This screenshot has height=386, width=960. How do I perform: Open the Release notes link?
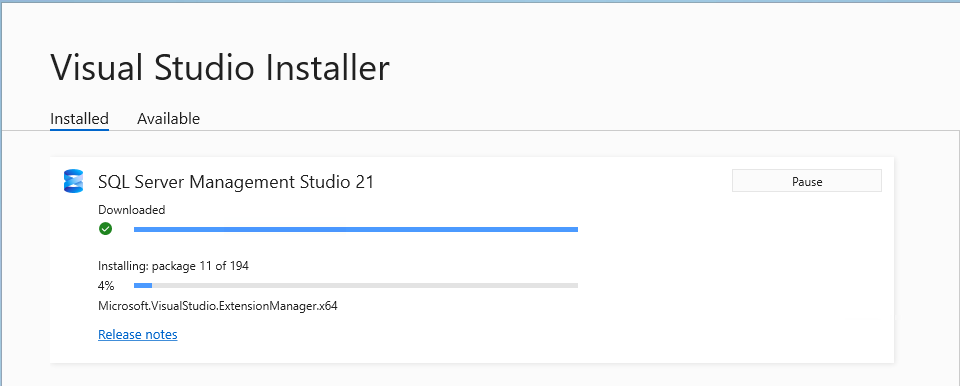point(138,335)
